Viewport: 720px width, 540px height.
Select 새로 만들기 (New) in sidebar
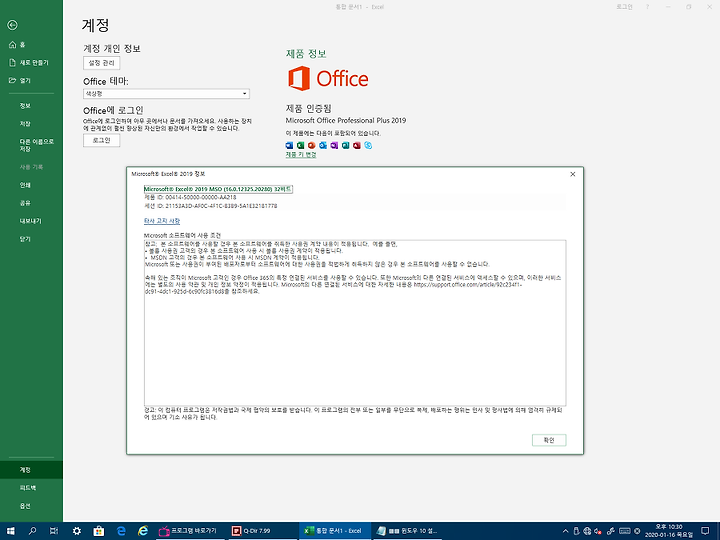pos(31,62)
